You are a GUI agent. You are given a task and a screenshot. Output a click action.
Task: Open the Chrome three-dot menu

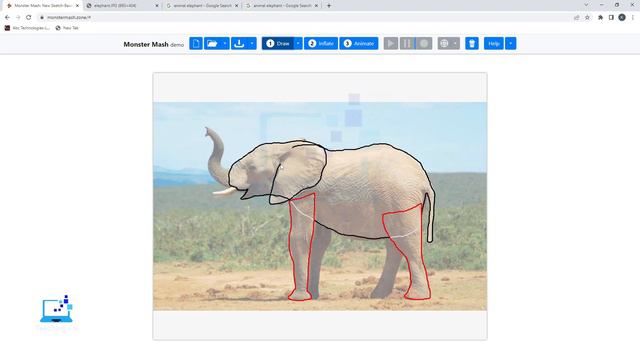(633, 18)
